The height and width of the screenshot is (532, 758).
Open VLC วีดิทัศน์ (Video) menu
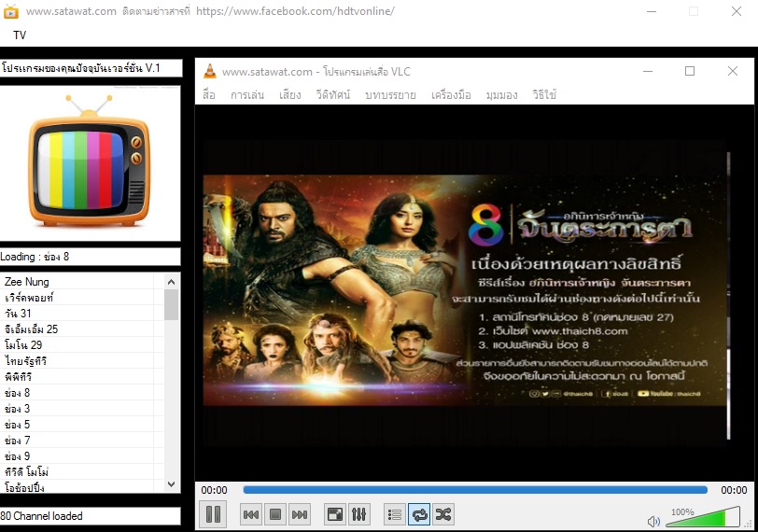pyautogui.click(x=332, y=94)
